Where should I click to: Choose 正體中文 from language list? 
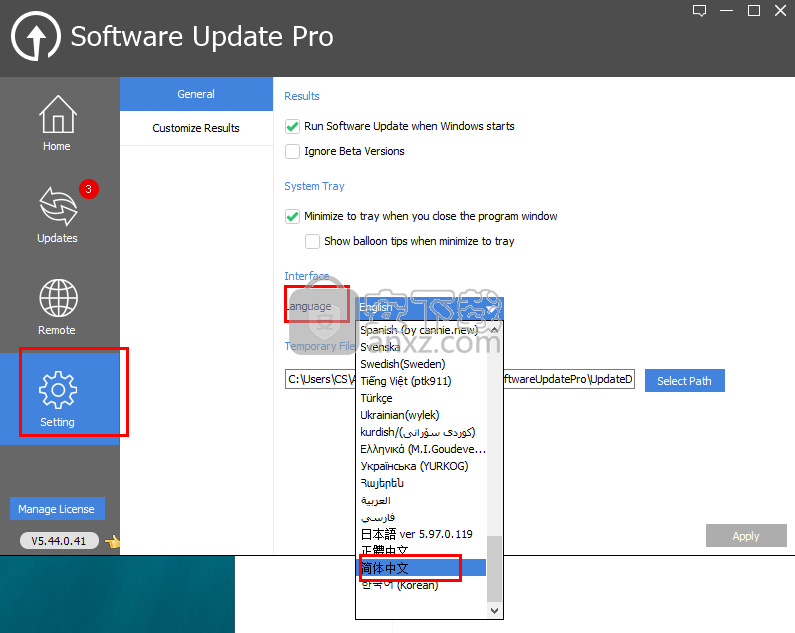point(421,551)
